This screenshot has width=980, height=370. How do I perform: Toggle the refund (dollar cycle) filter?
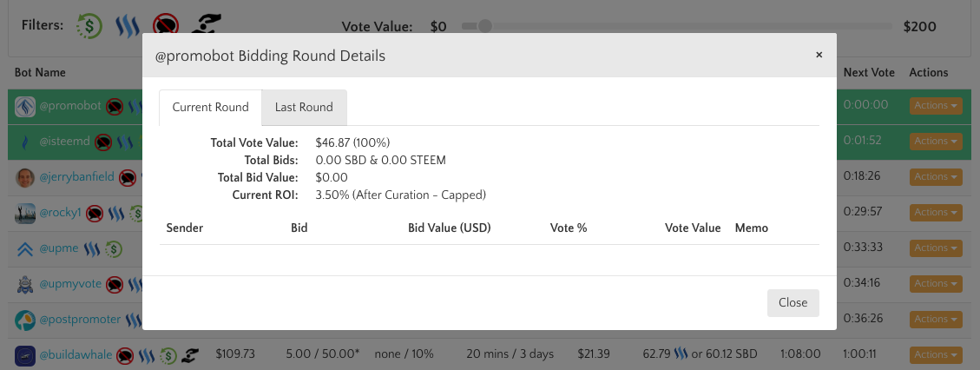tap(89, 26)
